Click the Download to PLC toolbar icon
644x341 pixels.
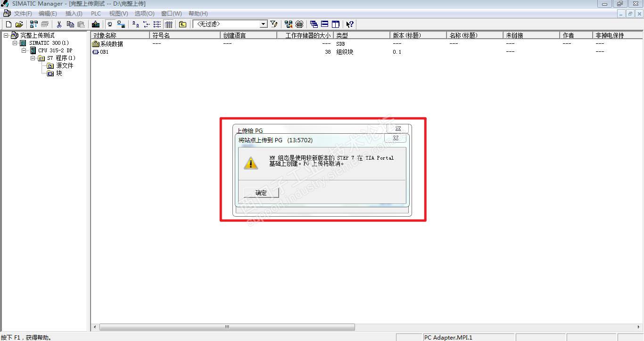coord(96,24)
